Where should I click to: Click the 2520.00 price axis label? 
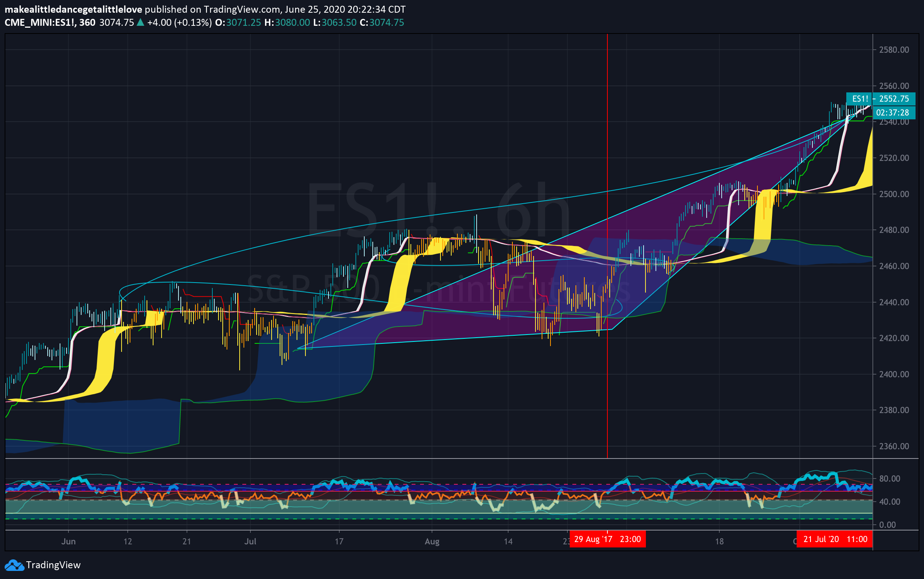894,158
